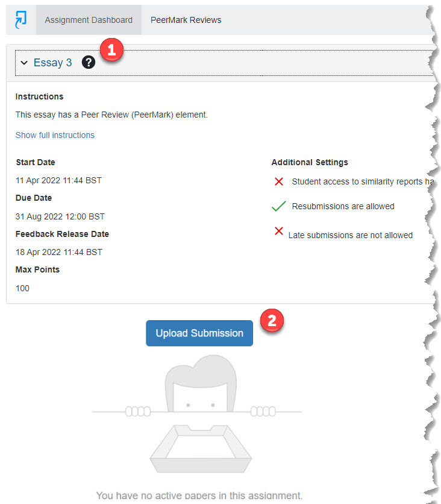Viewport: 441px width, 504px height.
Task: Click the red callout marker numbered 2
Action: coord(272,321)
